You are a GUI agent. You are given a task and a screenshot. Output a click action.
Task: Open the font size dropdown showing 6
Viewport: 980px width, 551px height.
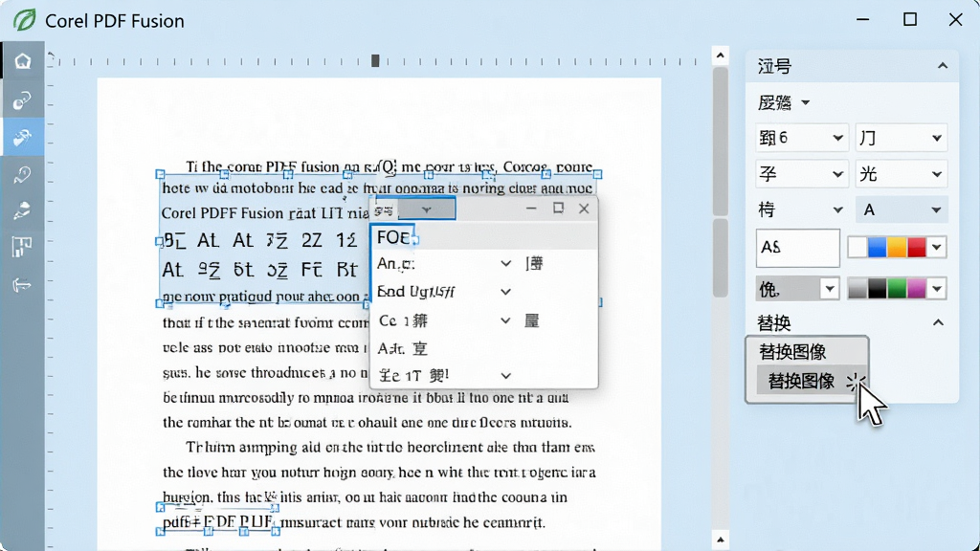pyautogui.click(x=801, y=138)
